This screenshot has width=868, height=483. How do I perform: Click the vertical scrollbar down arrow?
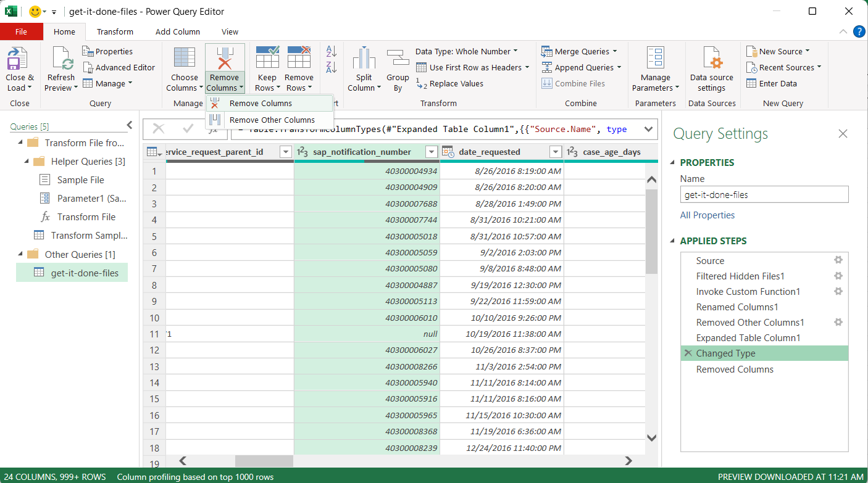point(651,438)
